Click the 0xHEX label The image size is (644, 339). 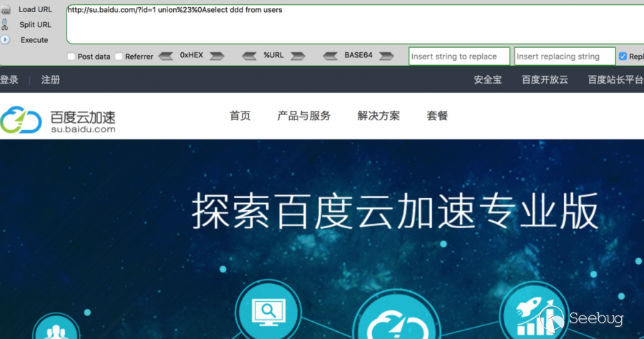coord(191,55)
